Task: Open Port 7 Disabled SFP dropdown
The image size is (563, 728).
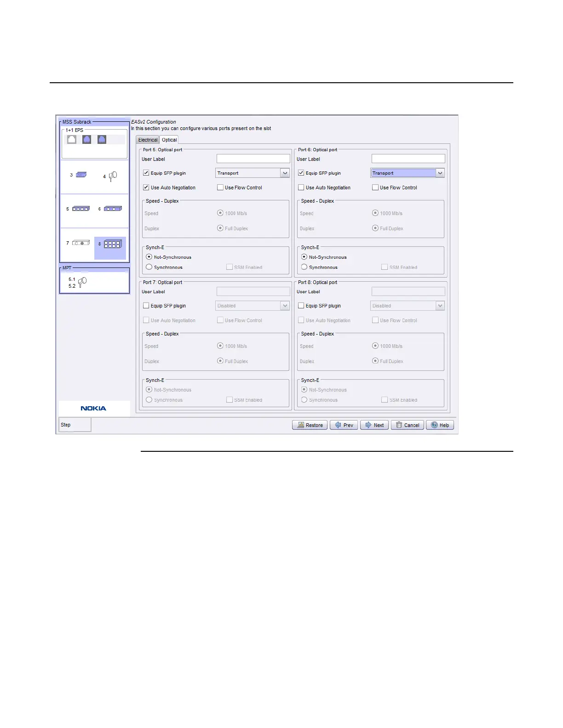Action: point(253,306)
